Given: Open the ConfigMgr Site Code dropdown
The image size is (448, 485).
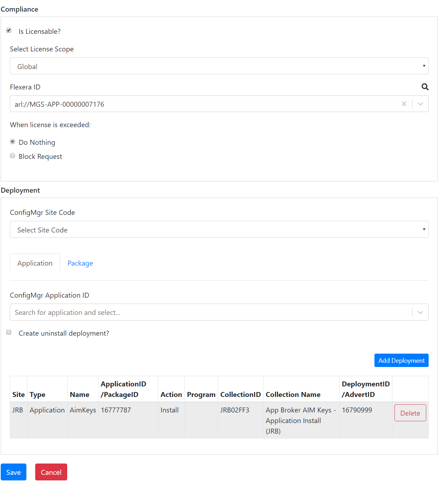Looking at the screenshot, I should coord(219,230).
